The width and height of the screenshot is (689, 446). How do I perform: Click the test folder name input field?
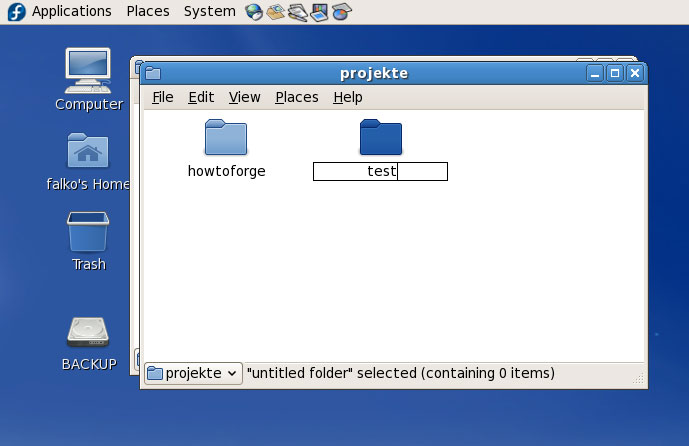[381, 171]
